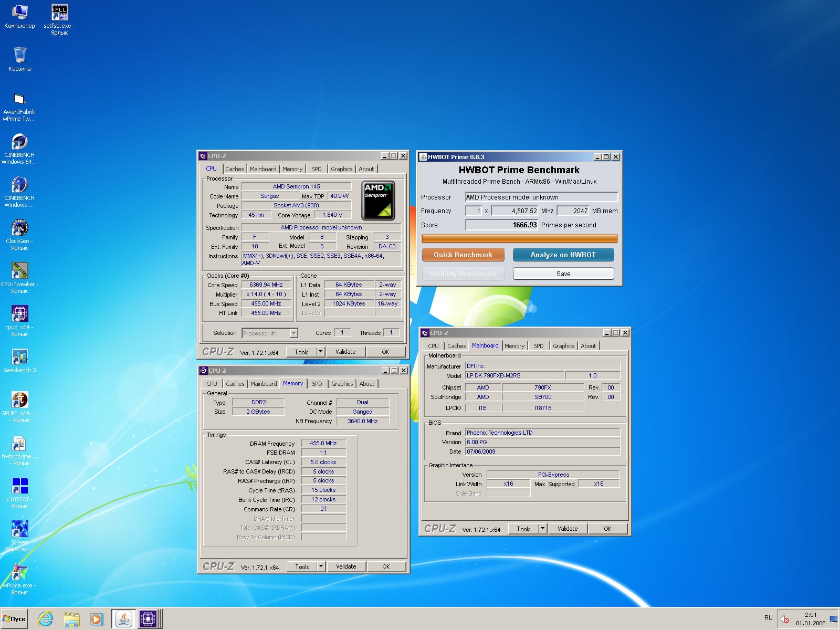Viewport: 840px width, 630px height.
Task: Switch to the CPU-Z taskbar item
Action: [x=149, y=619]
